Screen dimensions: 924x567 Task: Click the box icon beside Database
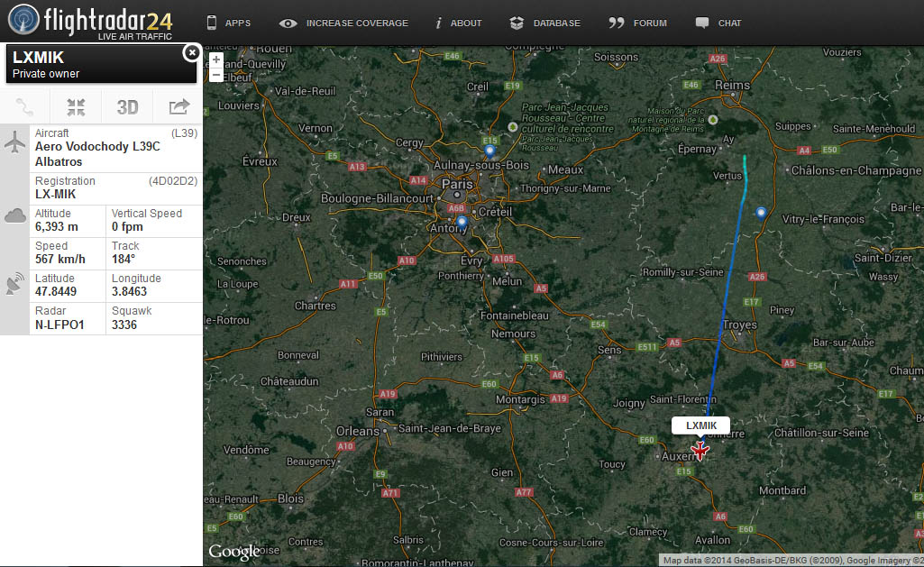[x=517, y=23]
